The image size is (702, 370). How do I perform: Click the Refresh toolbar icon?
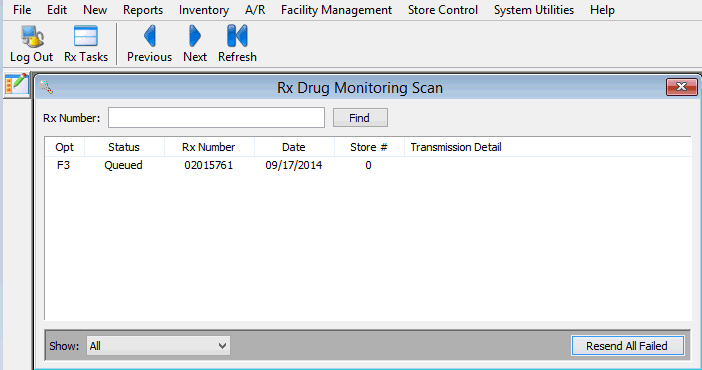tap(237, 44)
